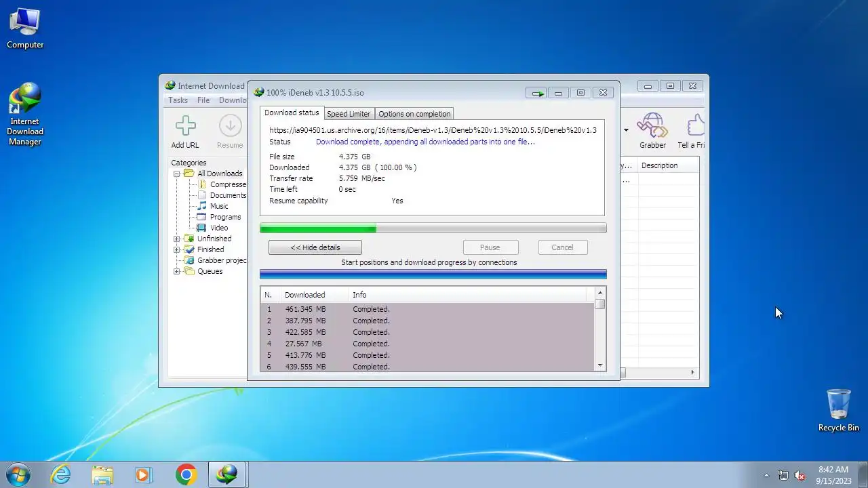The height and width of the screenshot is (488, 868).
Task: Open Options on completion tab
Action: [414, 114]
